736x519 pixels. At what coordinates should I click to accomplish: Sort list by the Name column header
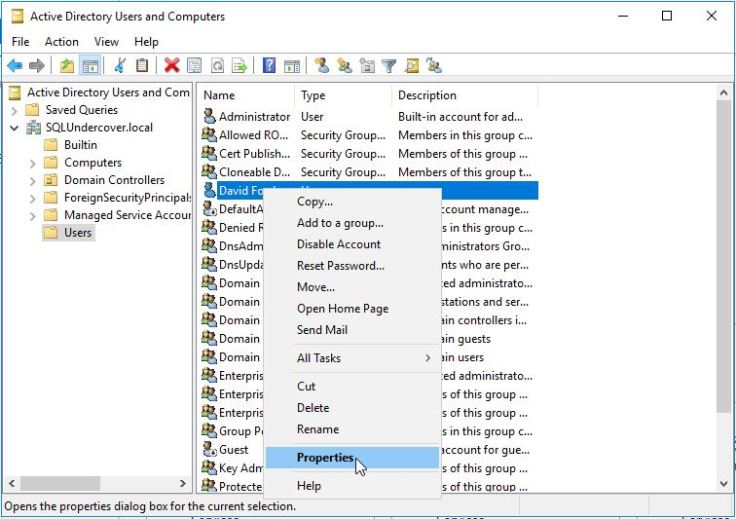(246, 95)
